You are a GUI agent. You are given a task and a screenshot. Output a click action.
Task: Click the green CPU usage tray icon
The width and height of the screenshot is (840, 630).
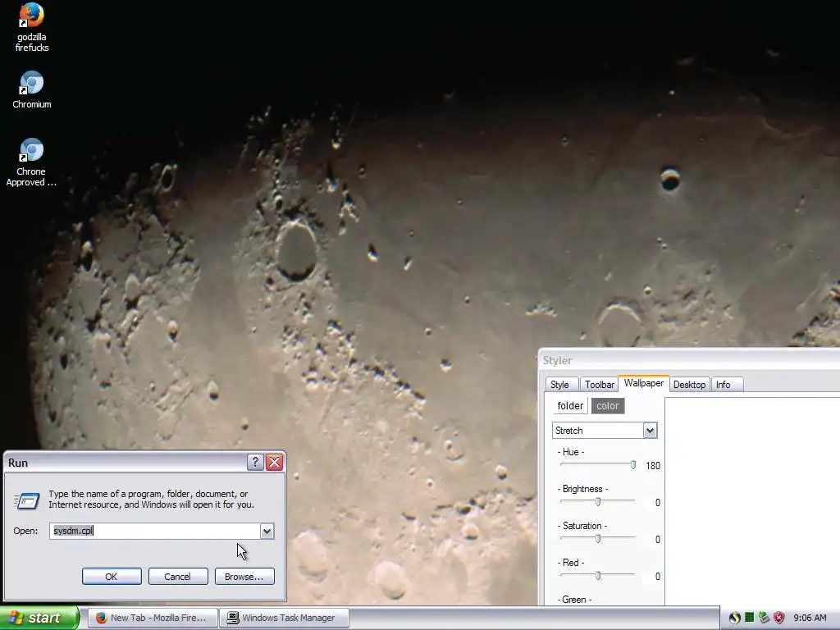[750, 618]
